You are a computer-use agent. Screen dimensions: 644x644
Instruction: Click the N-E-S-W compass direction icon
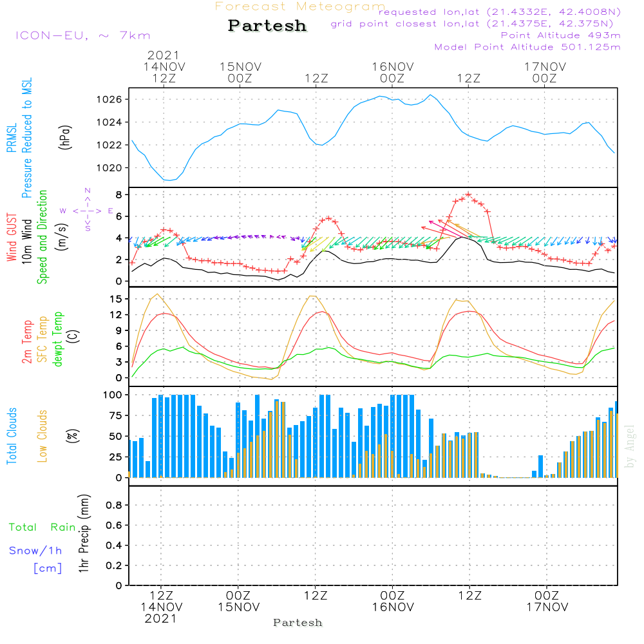[87, 211]
